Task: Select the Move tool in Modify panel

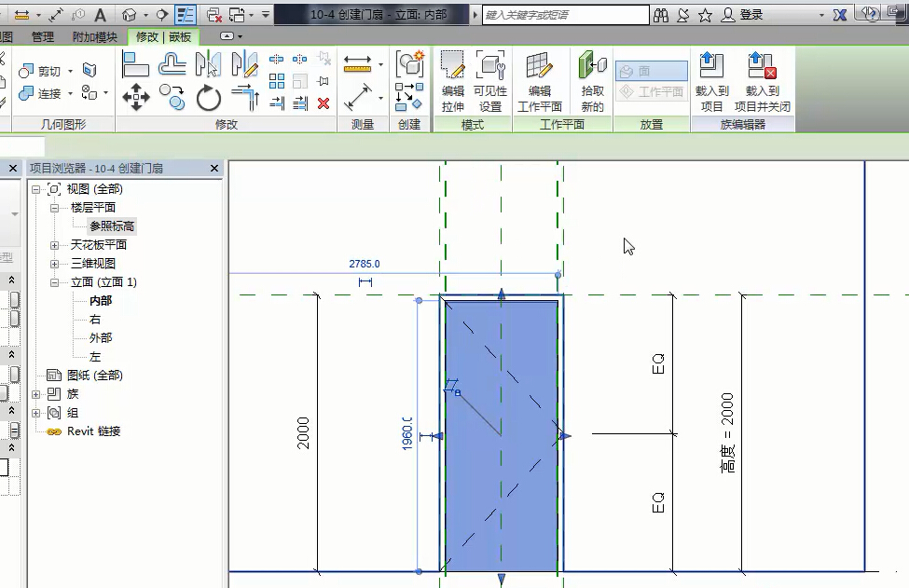Action: click(x=136, y=96)
